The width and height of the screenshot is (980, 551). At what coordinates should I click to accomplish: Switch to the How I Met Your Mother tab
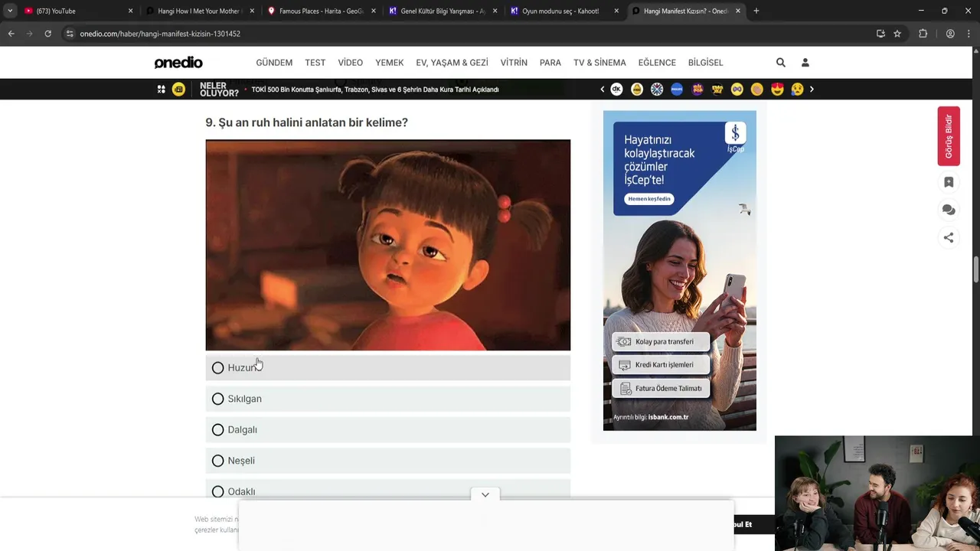tap(199, 11)
